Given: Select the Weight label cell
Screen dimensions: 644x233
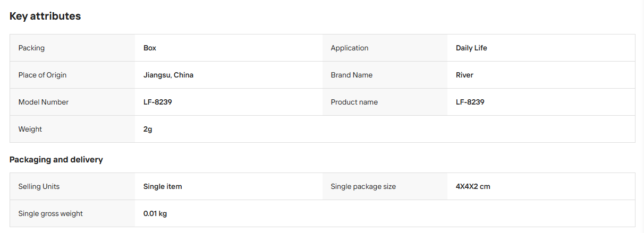Looking at the screenshot, I should (72, 129).
